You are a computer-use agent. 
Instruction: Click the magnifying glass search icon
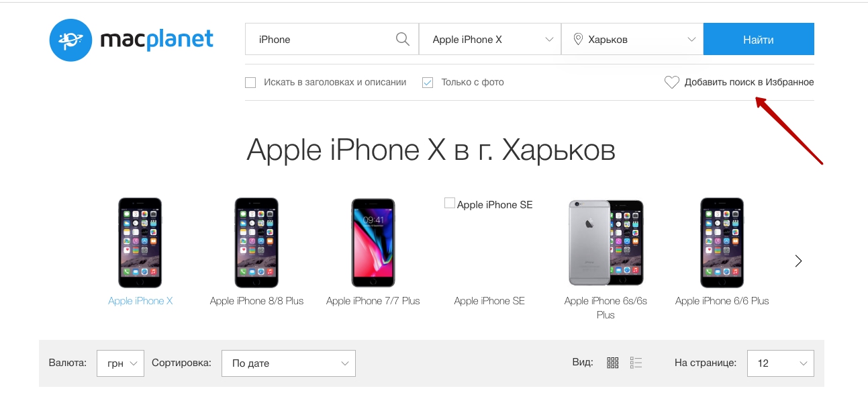pyautogui.click(x=403, y=39)
